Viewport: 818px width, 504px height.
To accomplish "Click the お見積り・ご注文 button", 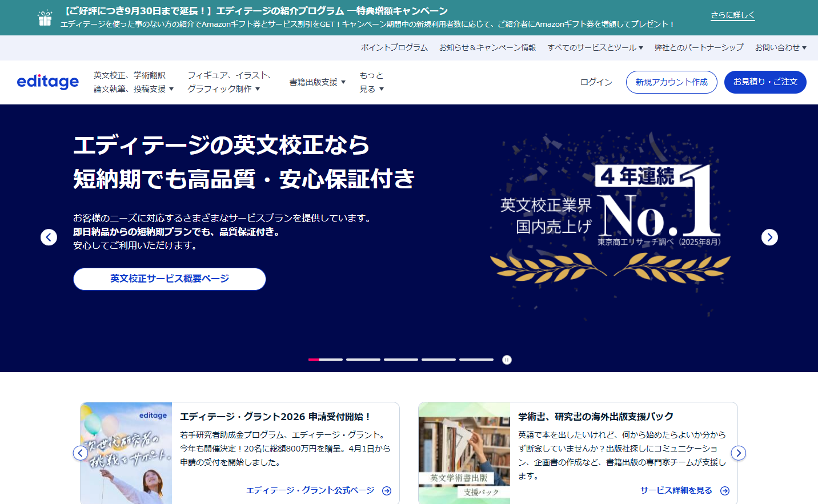I will tap(765, 82).
